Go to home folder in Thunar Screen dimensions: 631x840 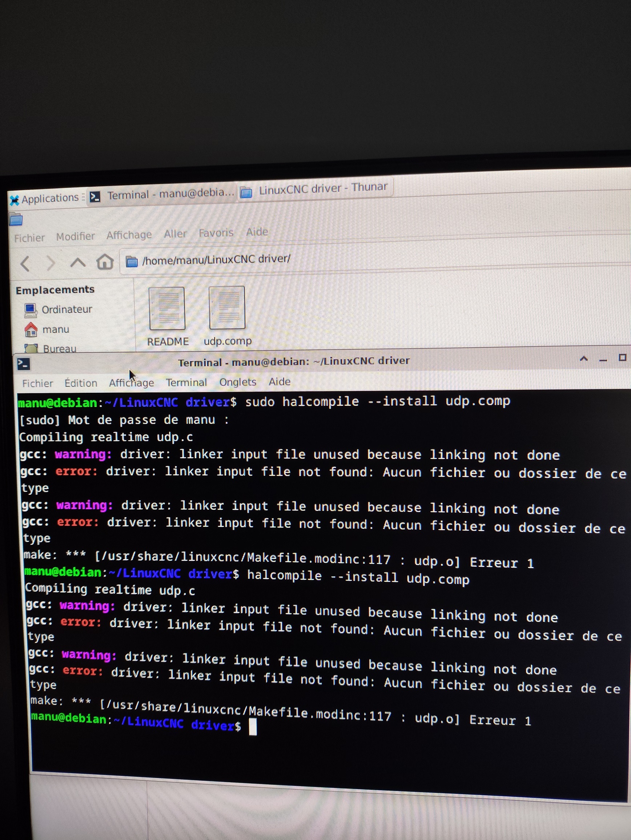(x=105, y=262)
